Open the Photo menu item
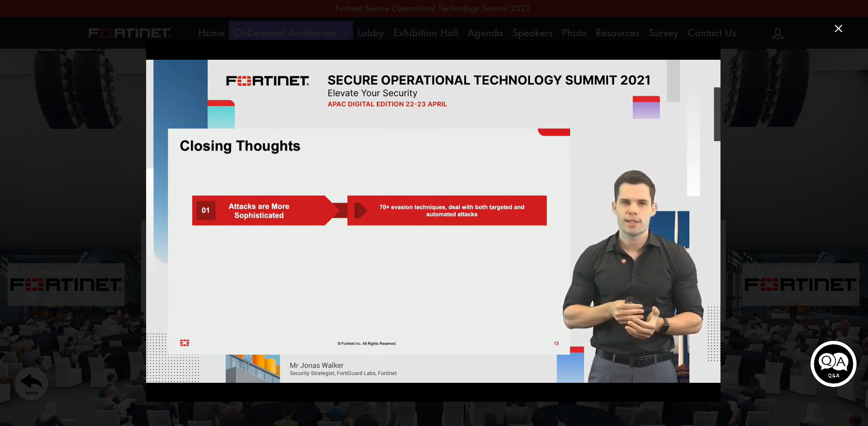Screen dimensions: 868x426 point(574,33)
